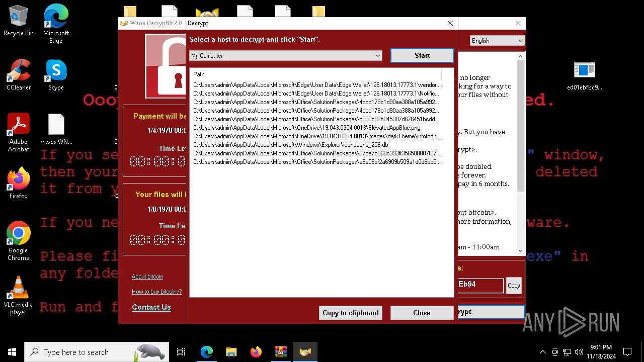Click the Start decrypt button
Image resolution: width=644 pixels, height=362 pixels.
422,56
